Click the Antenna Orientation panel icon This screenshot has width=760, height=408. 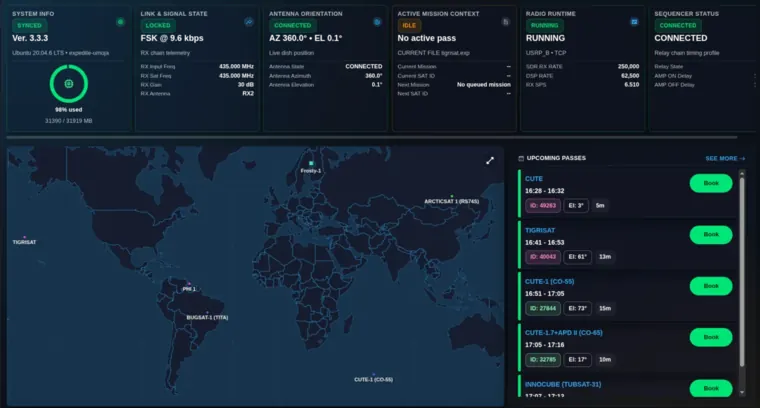coord(377,21)
